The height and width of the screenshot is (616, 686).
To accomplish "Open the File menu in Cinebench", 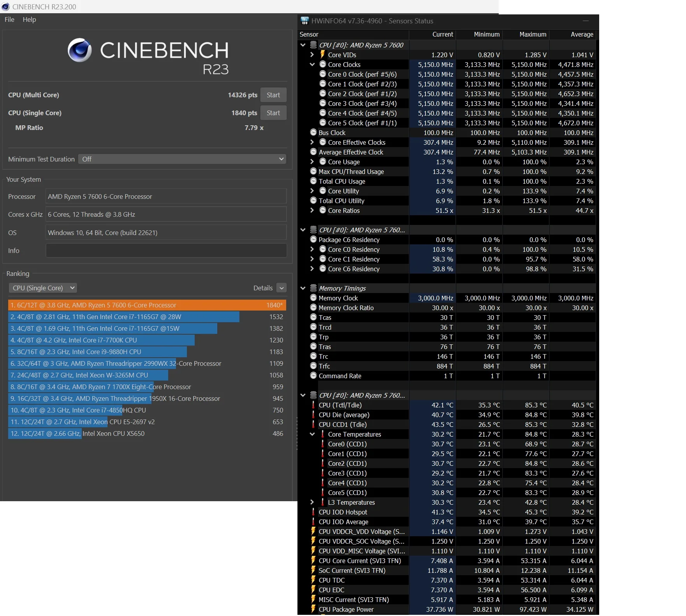I will pyautogui.click(x=9, y=19).
